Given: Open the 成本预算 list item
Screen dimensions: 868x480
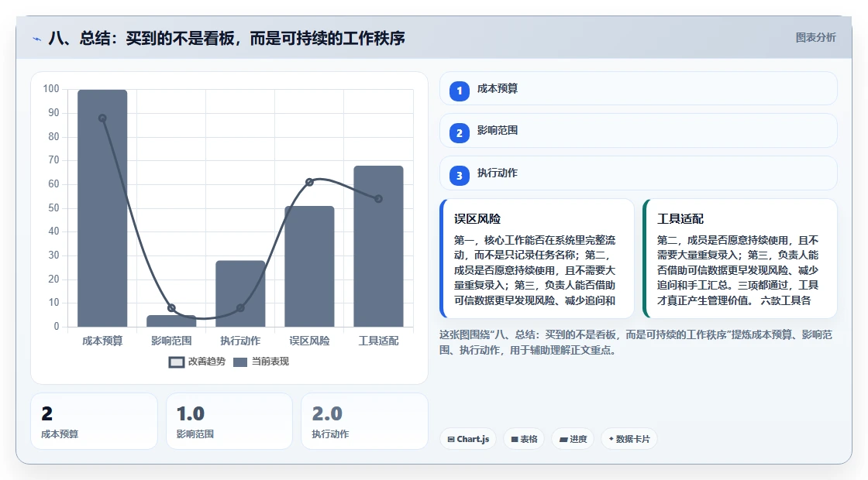Looking at the screenshot, I should [639, 88].
